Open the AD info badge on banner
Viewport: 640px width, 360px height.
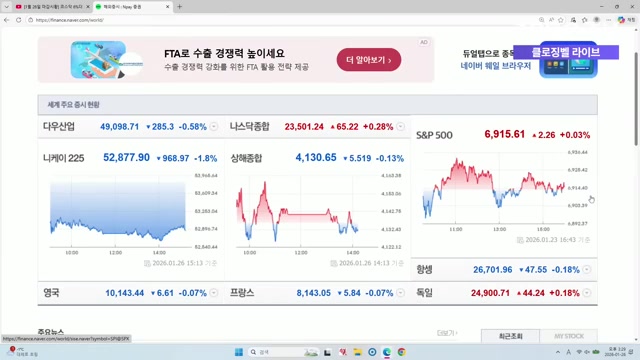click(x=424, y=42)
